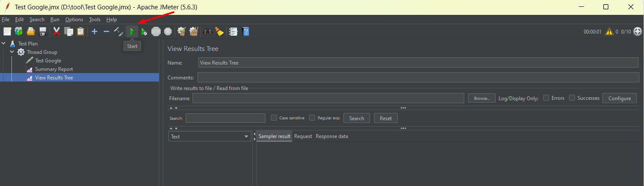Click the green Start test button

pyautogui.click(x=132, y=31)
